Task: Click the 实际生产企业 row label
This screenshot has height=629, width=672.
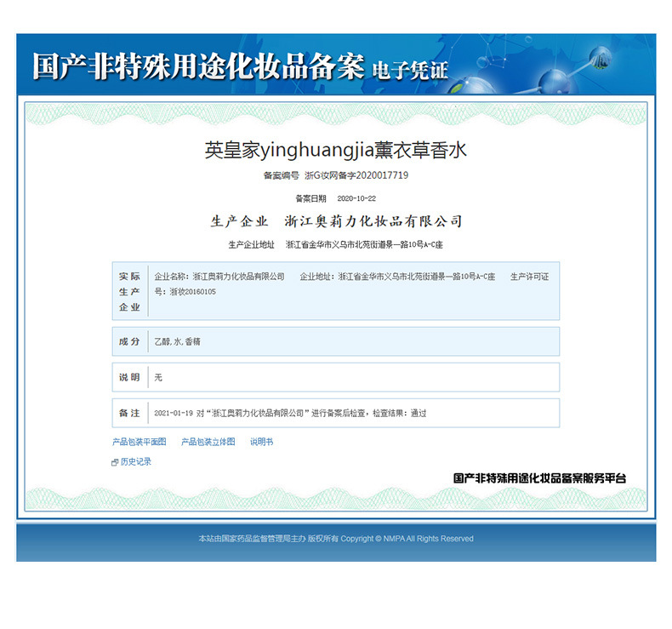Action: (129, 292)
